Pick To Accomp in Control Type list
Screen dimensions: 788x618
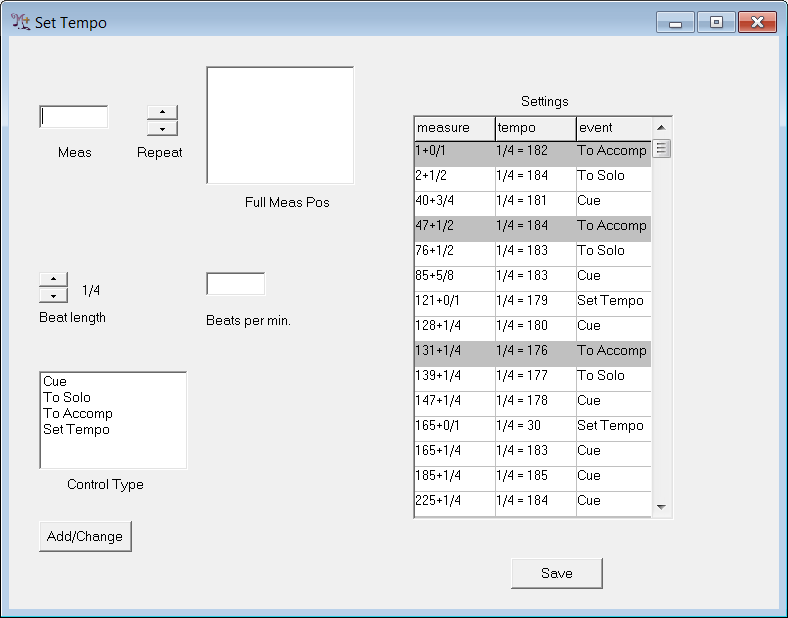(77, 413)
